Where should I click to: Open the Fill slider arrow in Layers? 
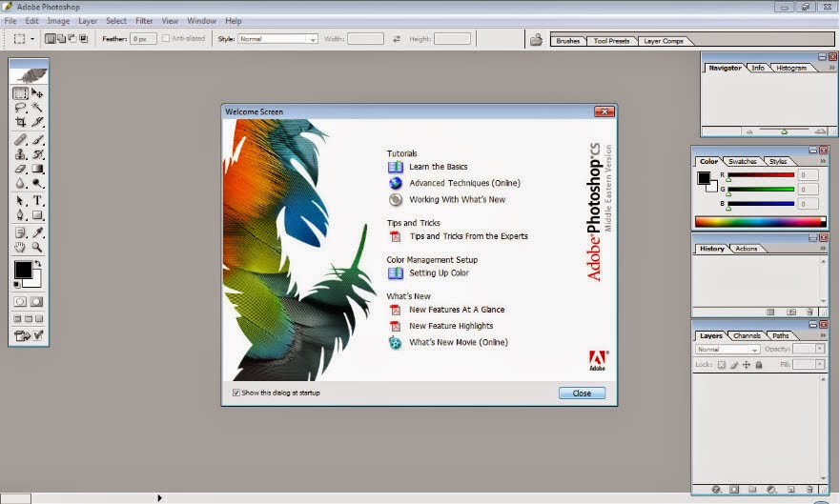click(820, 364)
